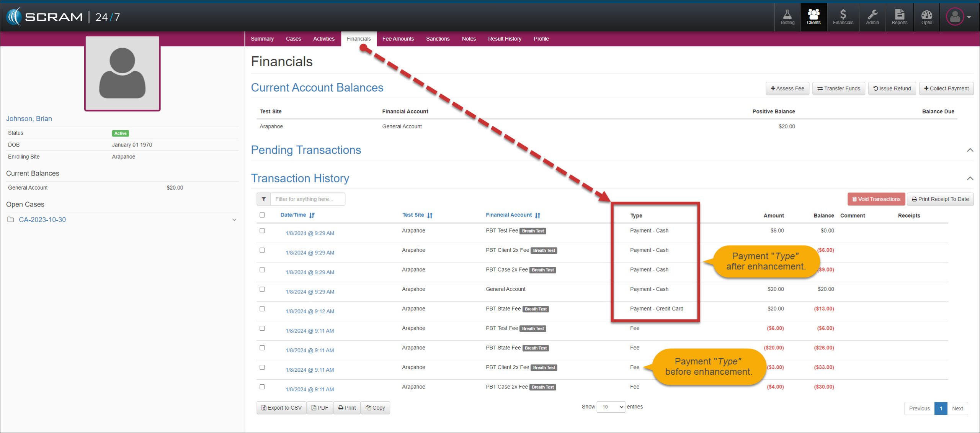The width and height of the screenshot is (980, 433).
Task: Open the Result History tab
Action: click(504, 39)
